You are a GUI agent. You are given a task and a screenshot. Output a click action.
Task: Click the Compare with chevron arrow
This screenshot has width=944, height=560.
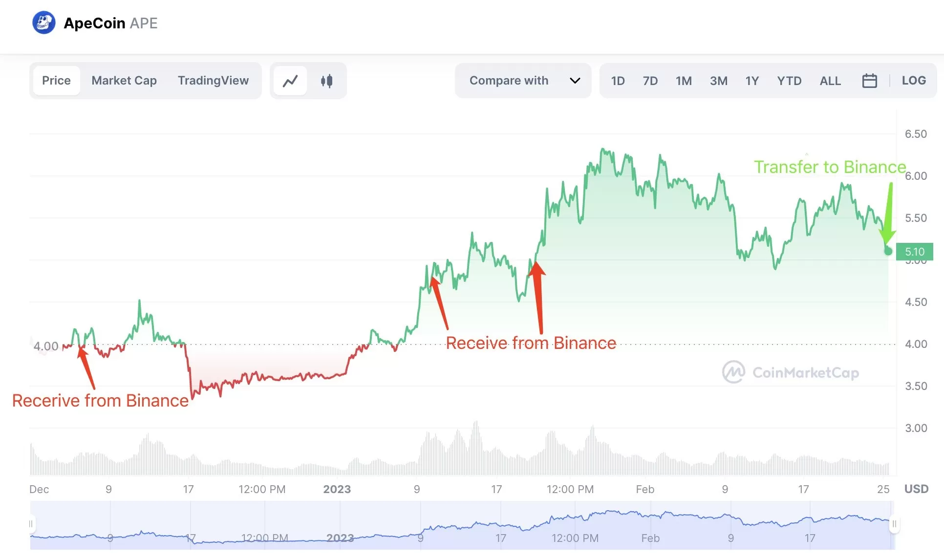point(575,81)
